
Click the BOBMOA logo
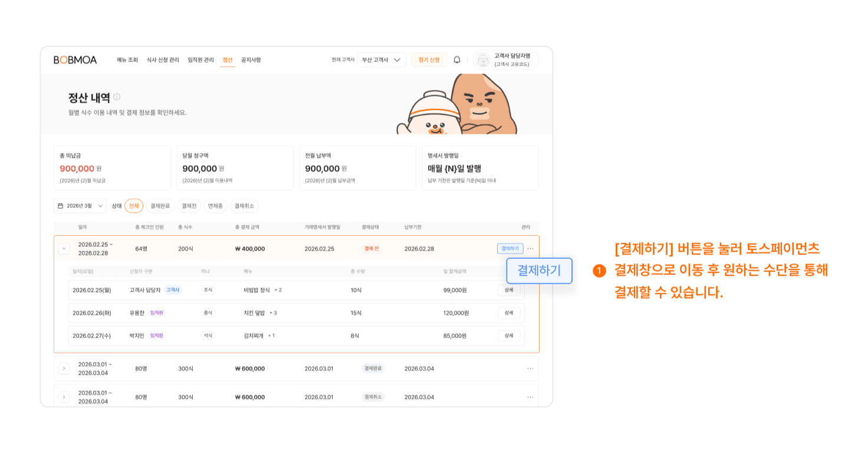coord(75,60)
